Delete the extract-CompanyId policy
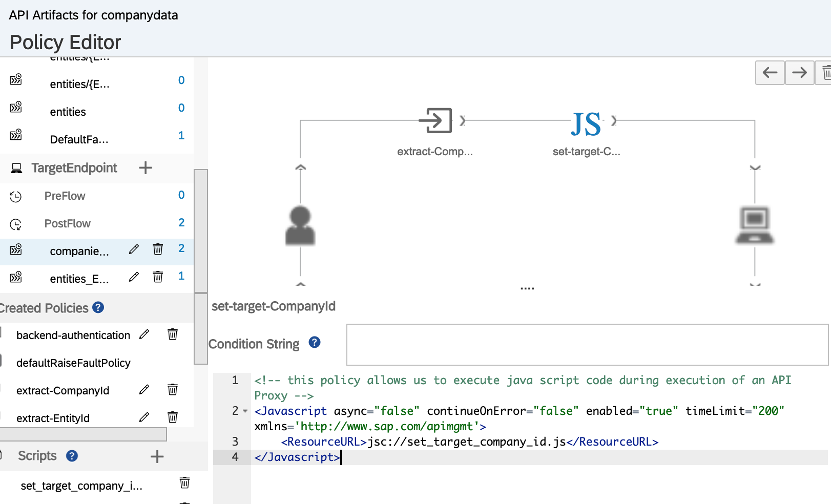The image size is (831, 504). [173, 390]
